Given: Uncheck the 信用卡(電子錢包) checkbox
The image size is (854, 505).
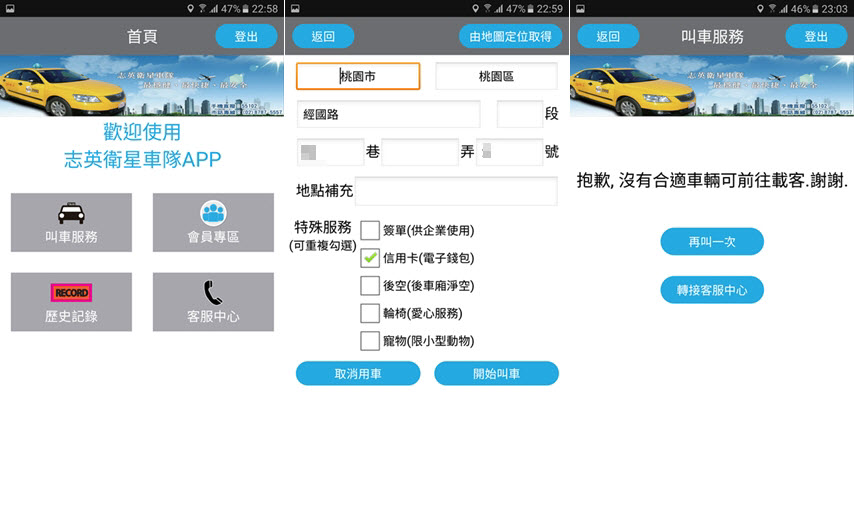Looking at the screenshot, I should pyautogui.click(x=370, y=258).
